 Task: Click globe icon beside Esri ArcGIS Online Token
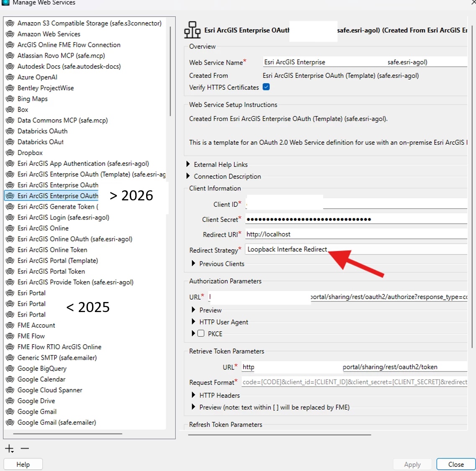click(x=10, y=250)
